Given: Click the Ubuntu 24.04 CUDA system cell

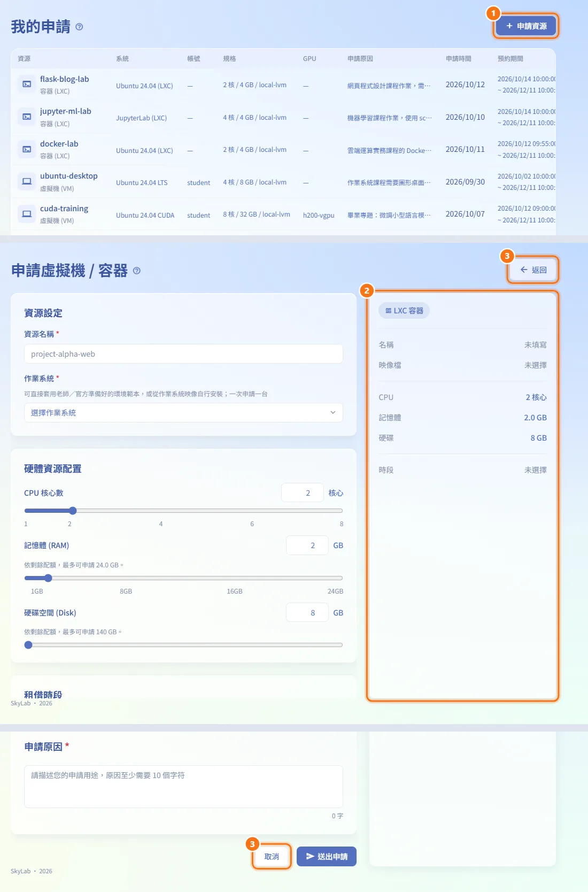Looking at the screenshot, I should (145, 215).
